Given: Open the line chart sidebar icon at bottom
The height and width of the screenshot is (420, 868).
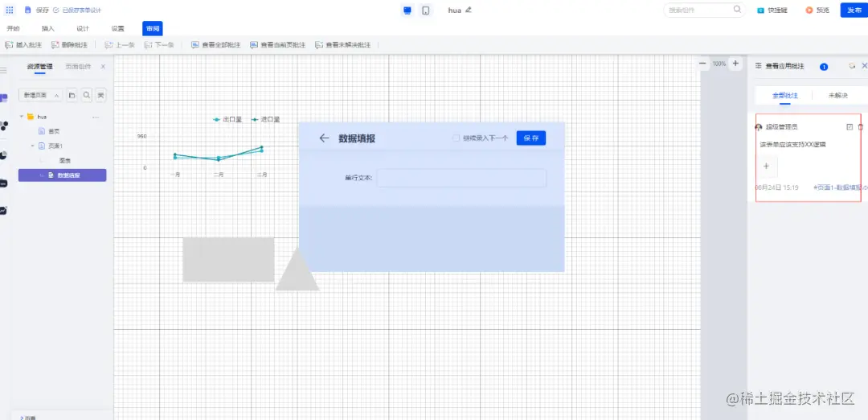Looking at the screenshot, I should click(3, 211).
